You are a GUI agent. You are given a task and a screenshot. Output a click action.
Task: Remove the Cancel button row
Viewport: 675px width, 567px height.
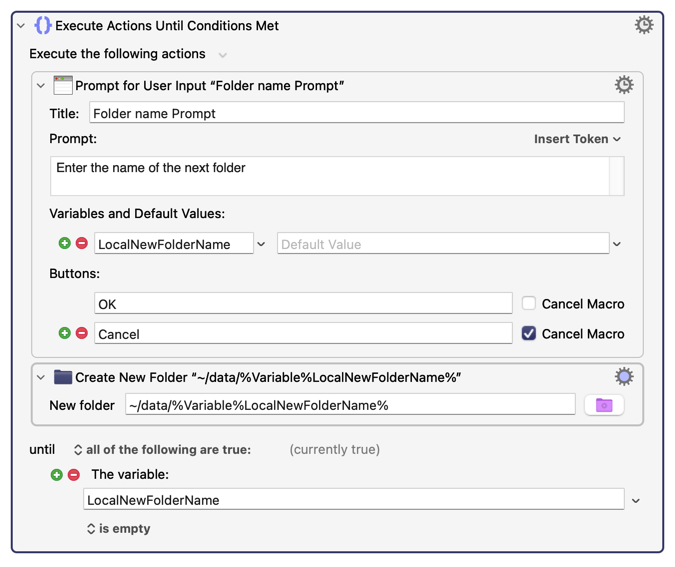[x=82, y=333]
